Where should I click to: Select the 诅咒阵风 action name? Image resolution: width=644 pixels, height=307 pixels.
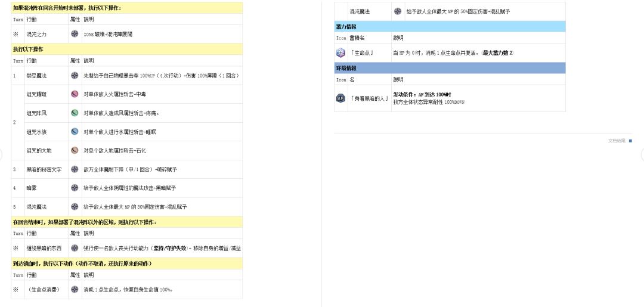point(36,113)
